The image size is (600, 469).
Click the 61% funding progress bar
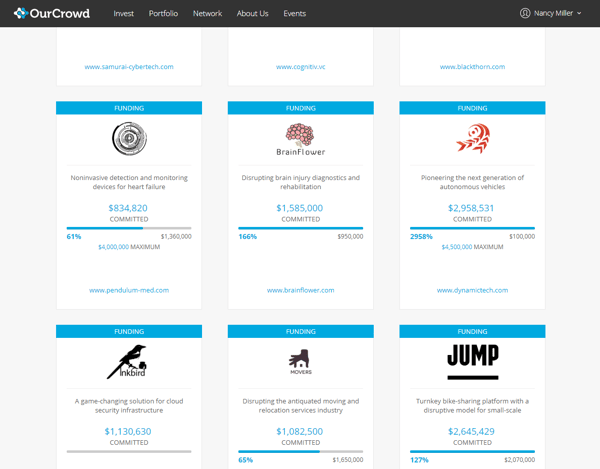(129, 228)
